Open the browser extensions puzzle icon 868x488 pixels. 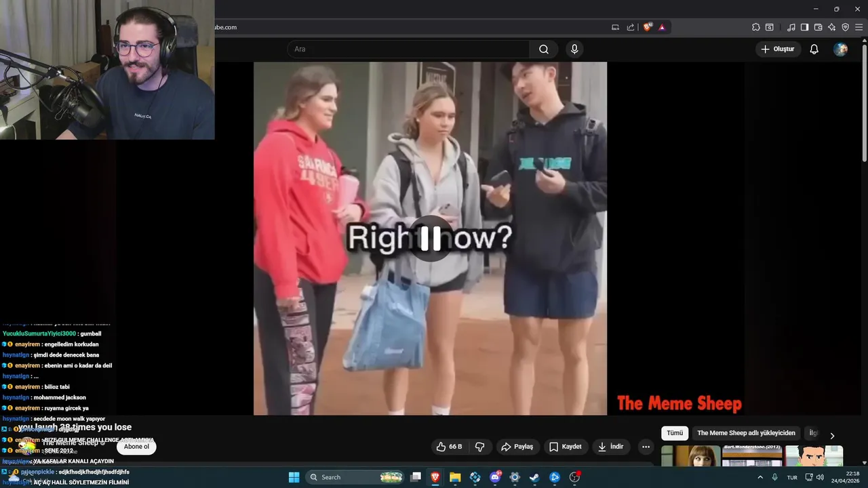[x=755, y=27]
